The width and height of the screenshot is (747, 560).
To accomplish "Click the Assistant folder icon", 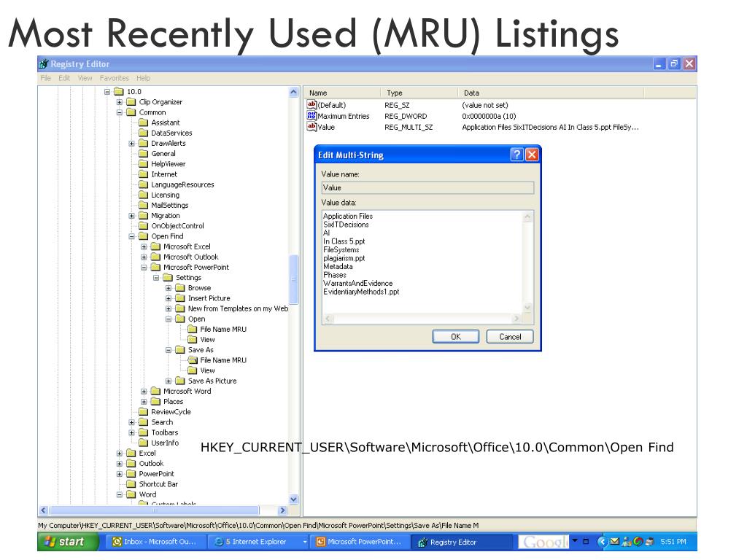I will click(x=143, y=122).
